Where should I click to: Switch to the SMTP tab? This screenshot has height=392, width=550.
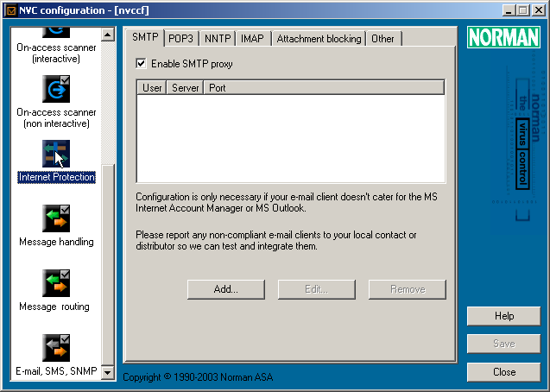pos(145,37)
